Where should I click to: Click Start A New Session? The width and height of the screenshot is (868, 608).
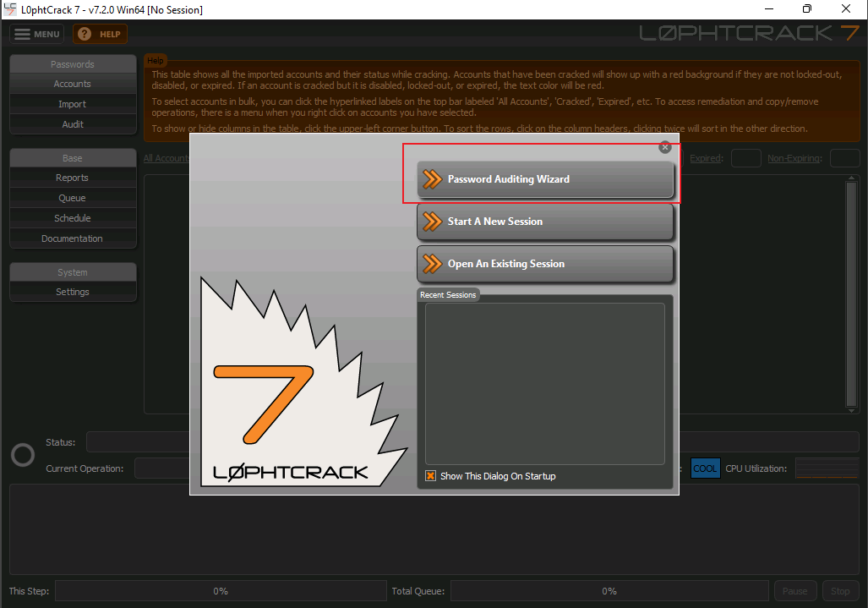pos(545,222)
